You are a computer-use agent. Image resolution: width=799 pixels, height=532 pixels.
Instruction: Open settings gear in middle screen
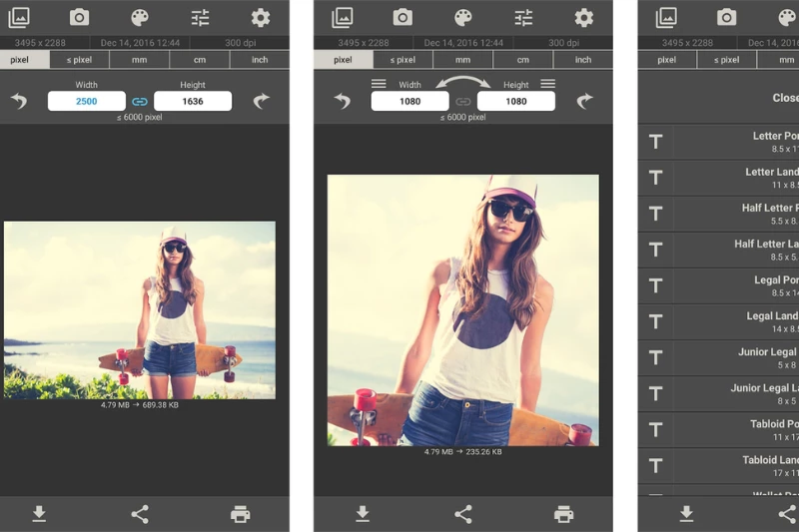tap(584, 18)
